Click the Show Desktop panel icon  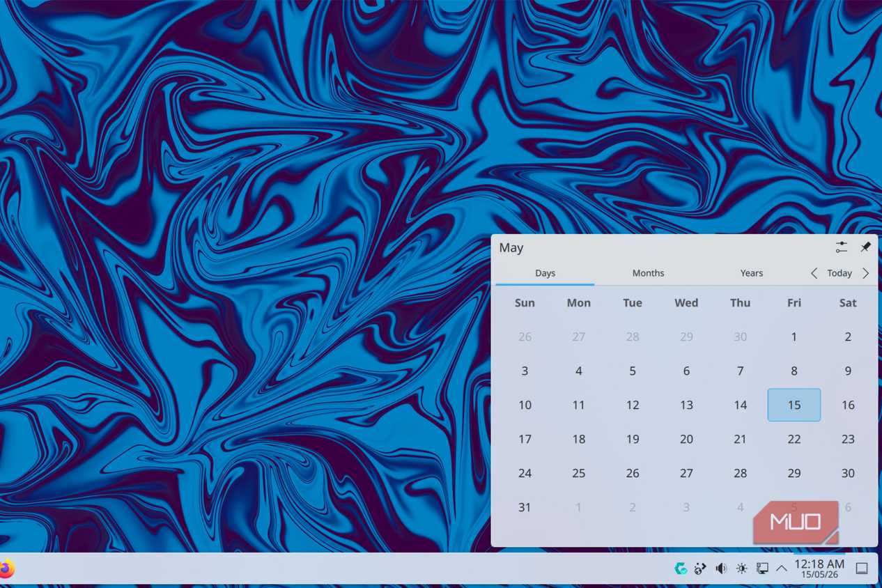click(862, 568)
